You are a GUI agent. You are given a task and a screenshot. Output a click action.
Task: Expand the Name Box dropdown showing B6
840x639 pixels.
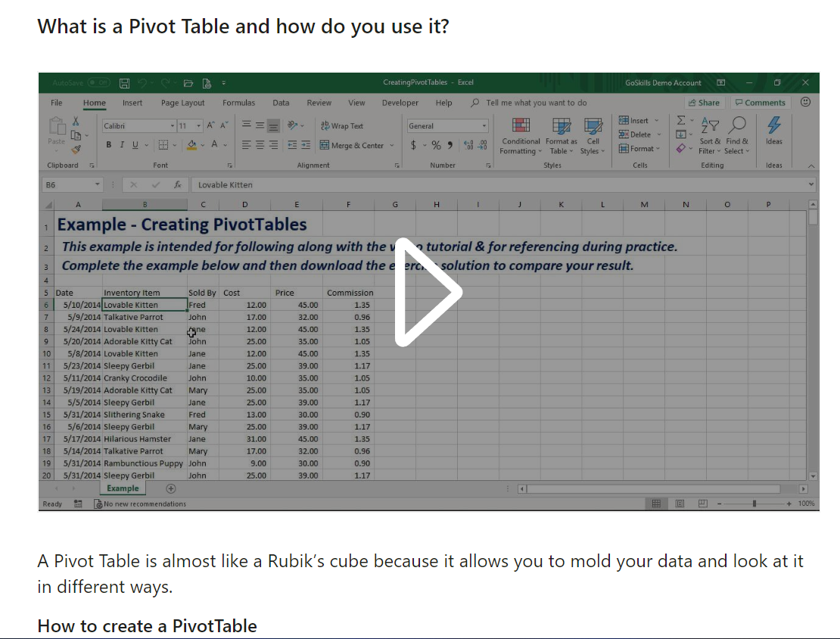coord(98,185)
